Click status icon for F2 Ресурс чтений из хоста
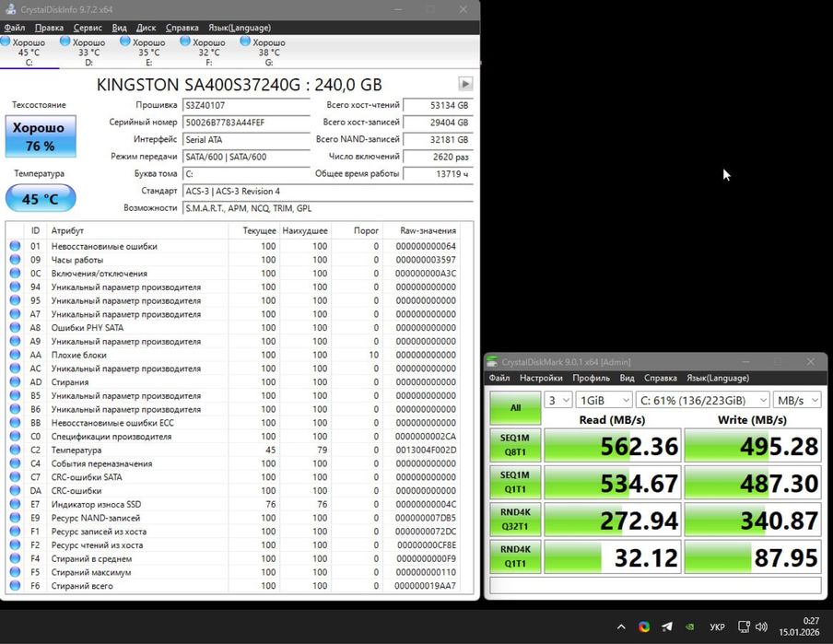The height and width of the screenshot is (644, 833). point(15,545)
